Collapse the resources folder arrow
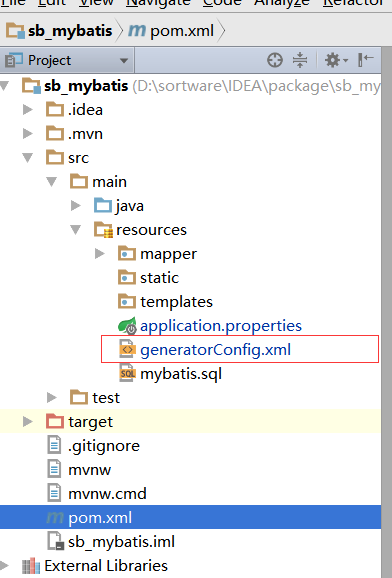The image size is (392, 578). click(76, 230)
